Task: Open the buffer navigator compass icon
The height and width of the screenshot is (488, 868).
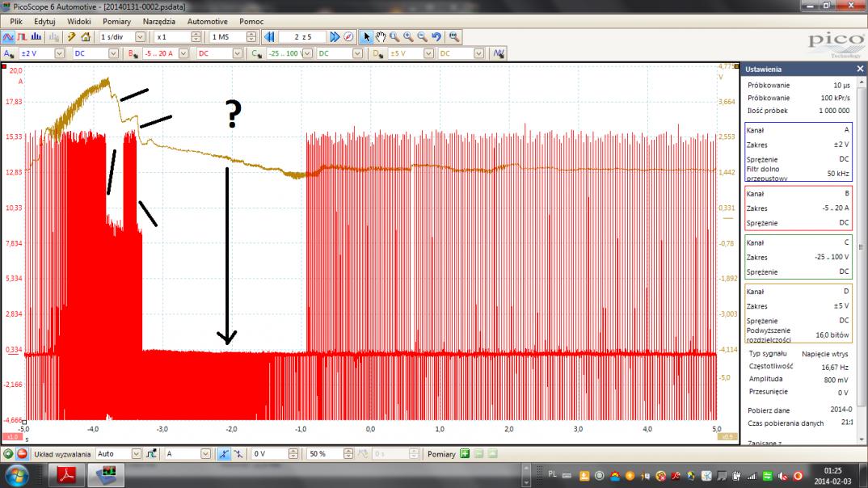Action: point(348,37)
